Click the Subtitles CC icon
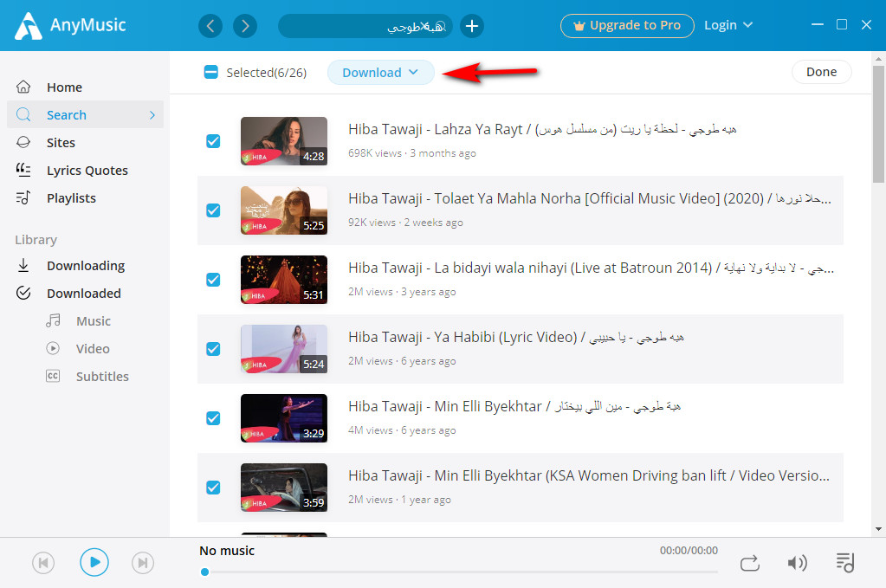 point(53,376)
